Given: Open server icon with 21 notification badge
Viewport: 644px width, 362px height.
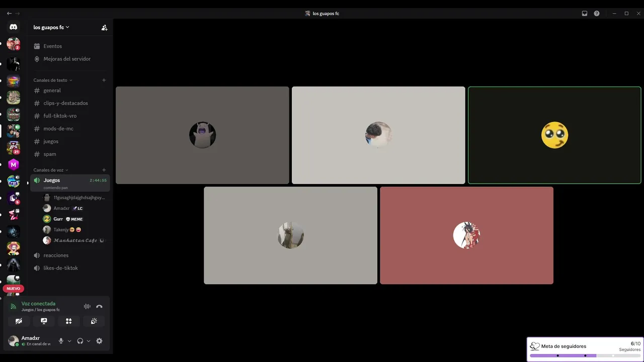Looking at the screenshot, I should click(14, 147).
